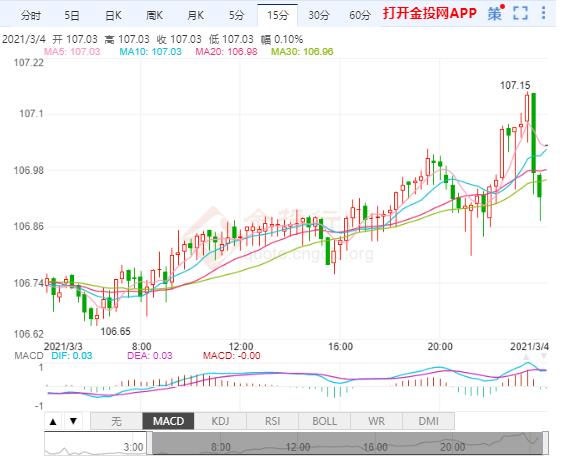Show the BOLL indicator

click(x=324, y=421)
